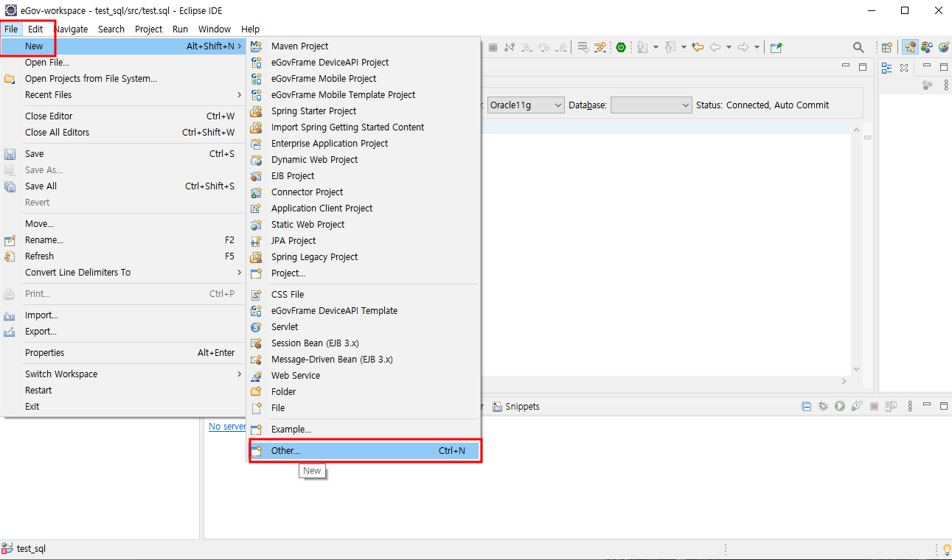The height and width of the screenshot is (560, 952).
Task: Click the green Spring Boot dashboard icon
Action: coord(621,47)
